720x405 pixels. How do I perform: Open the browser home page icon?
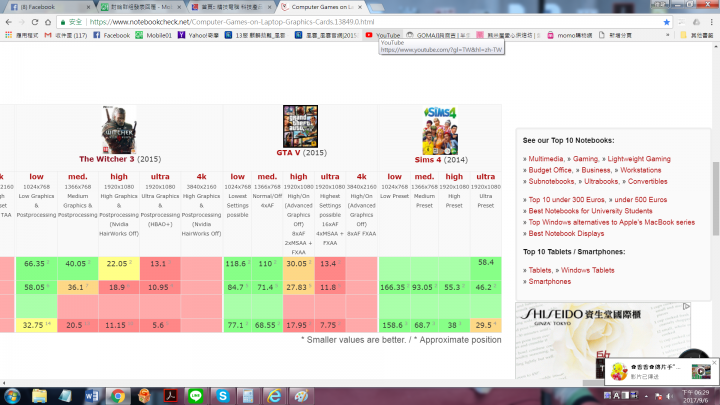[48, 22]
